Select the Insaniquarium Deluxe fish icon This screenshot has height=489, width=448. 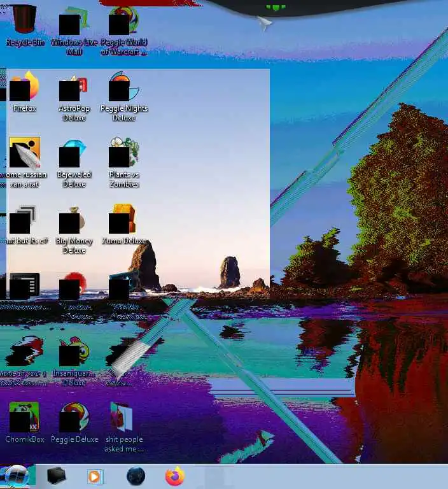(x=74, y=351)
